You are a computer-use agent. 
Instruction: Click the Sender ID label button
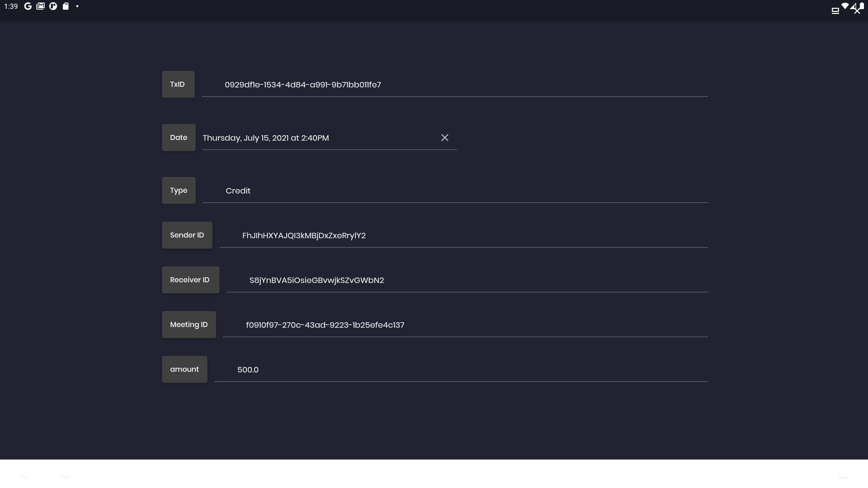[x=187, y=235]
